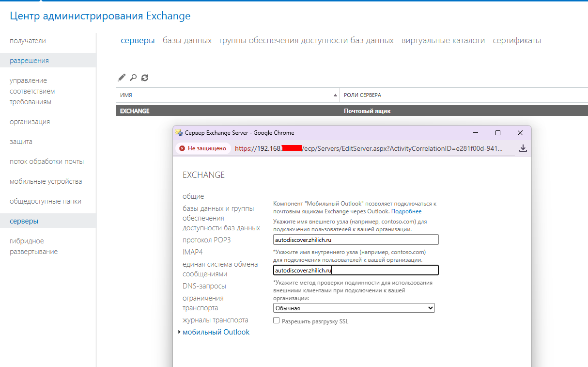
Task: Click the magnifier search icon
Action: (x=133, y=78)
